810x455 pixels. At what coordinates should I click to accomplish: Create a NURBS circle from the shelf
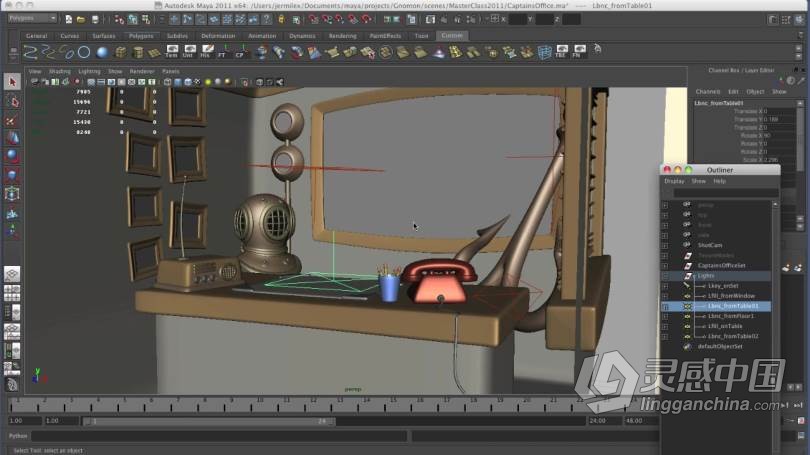pos(84,52)
